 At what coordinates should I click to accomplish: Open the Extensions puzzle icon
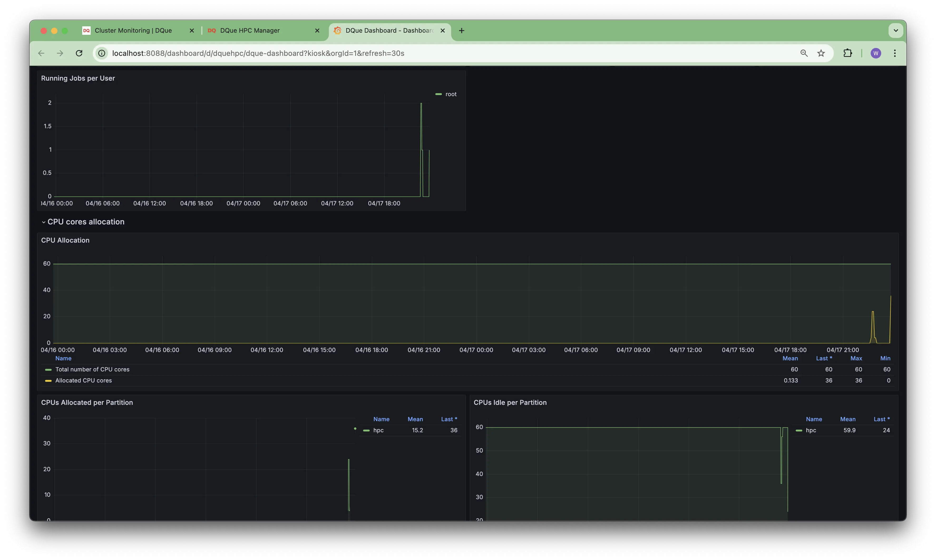click(x=848, y=53)
